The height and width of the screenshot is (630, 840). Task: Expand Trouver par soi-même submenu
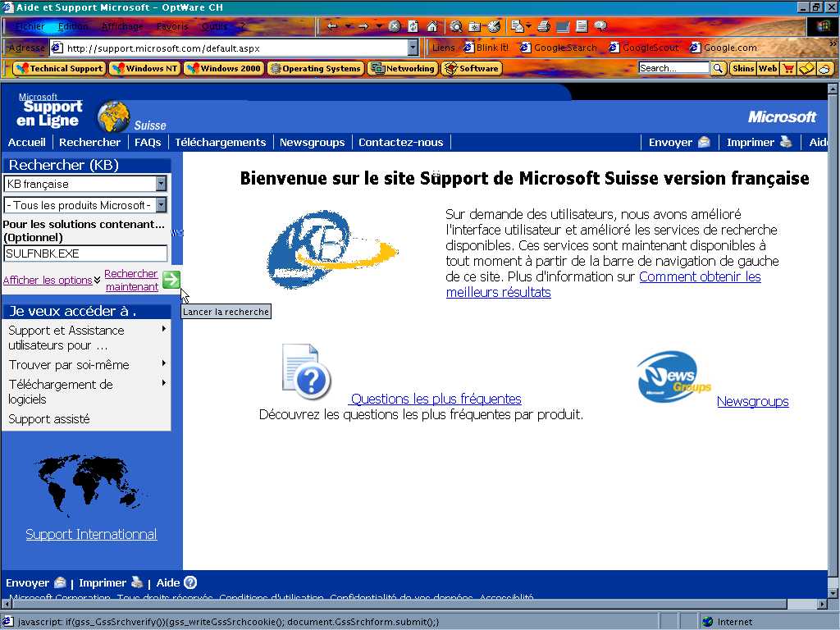pos(87,365)
